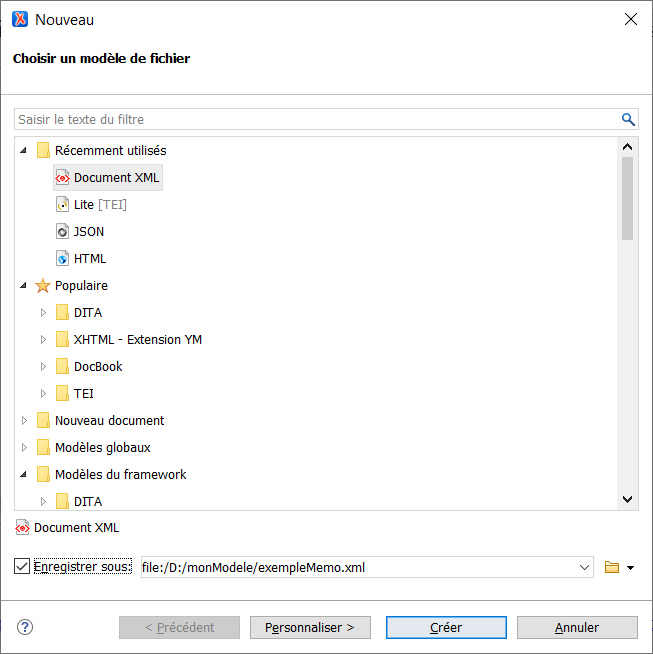Viewport: 653px width, 654px height.
Task: Open help via question mark icon
Action: [x=25, y=627]
